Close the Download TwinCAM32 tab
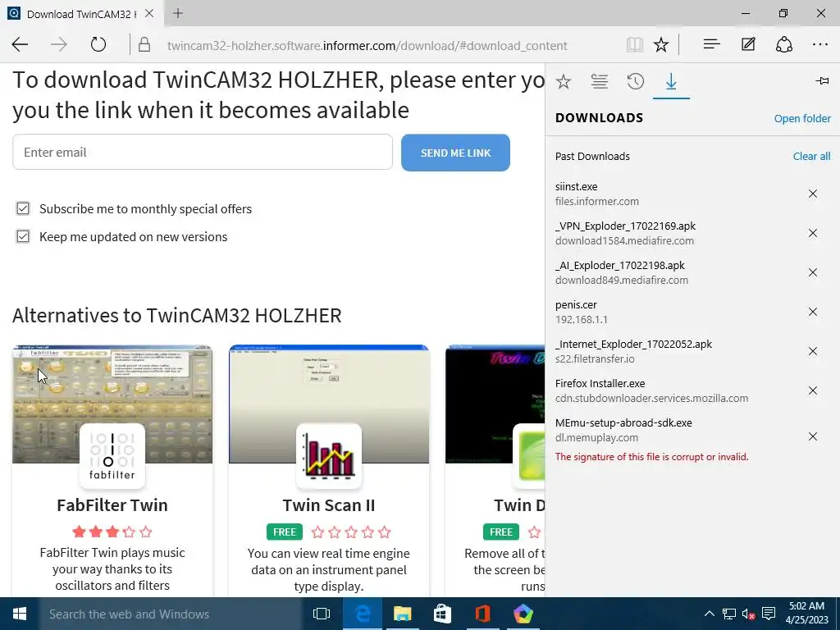Screen dimensions: 840x630 149,13
